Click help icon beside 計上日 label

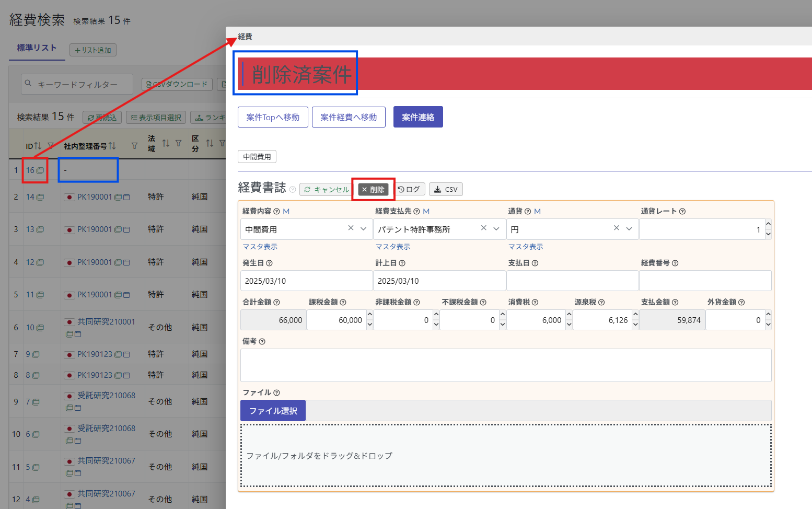(x=402, y=263)
